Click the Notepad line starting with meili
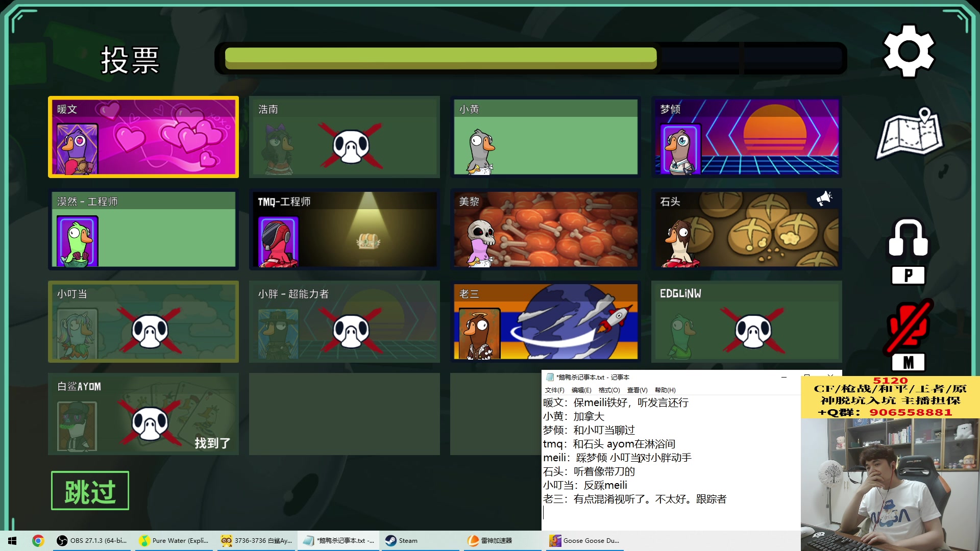The image size is (980, 551). coord(617,458)
